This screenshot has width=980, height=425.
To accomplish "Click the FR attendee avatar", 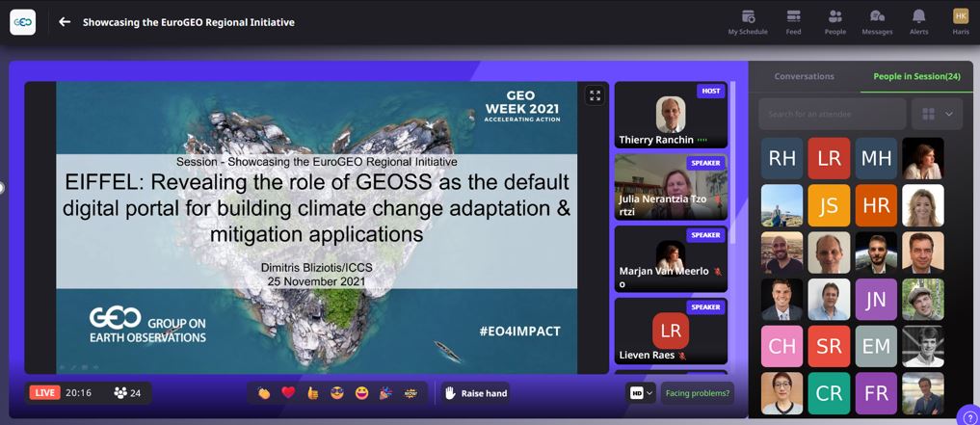I will click(876, 394).
